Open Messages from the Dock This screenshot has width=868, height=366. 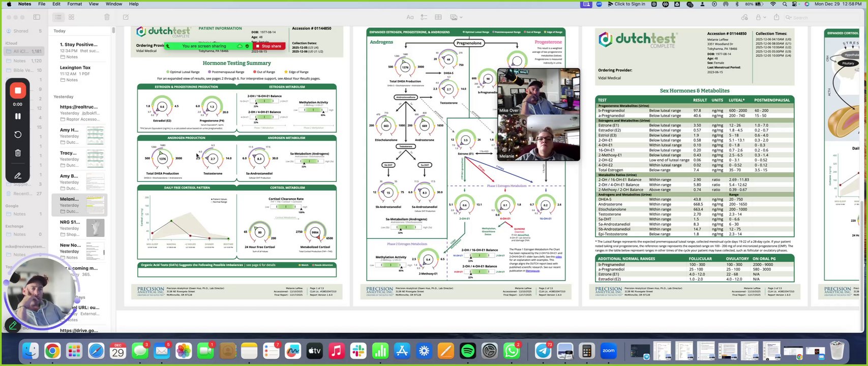pos(140,351)
